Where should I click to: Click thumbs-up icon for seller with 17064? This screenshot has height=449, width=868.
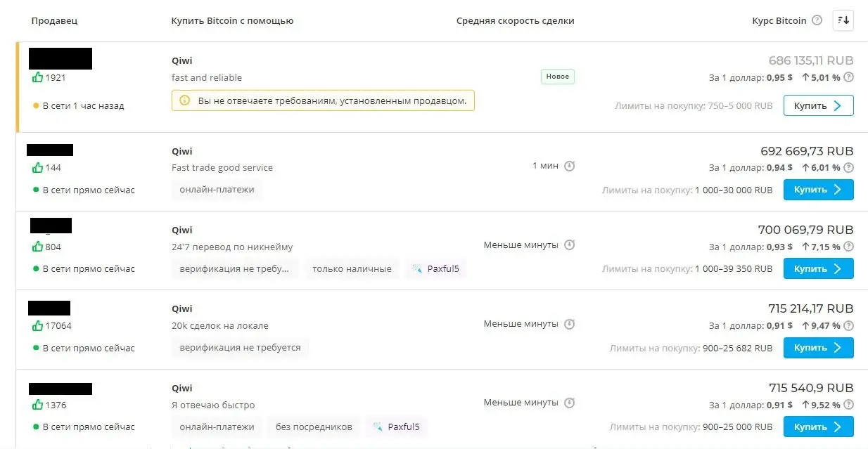pos(37,325)
